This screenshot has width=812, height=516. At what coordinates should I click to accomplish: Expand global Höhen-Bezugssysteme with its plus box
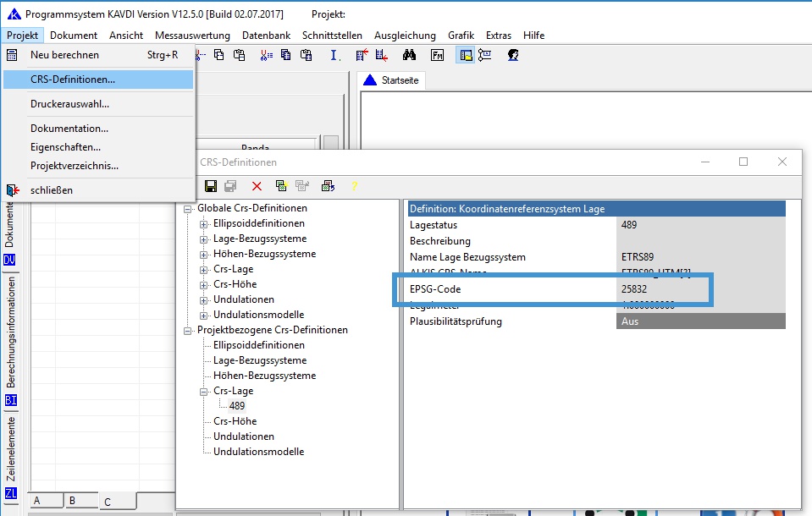coord(203,255)
